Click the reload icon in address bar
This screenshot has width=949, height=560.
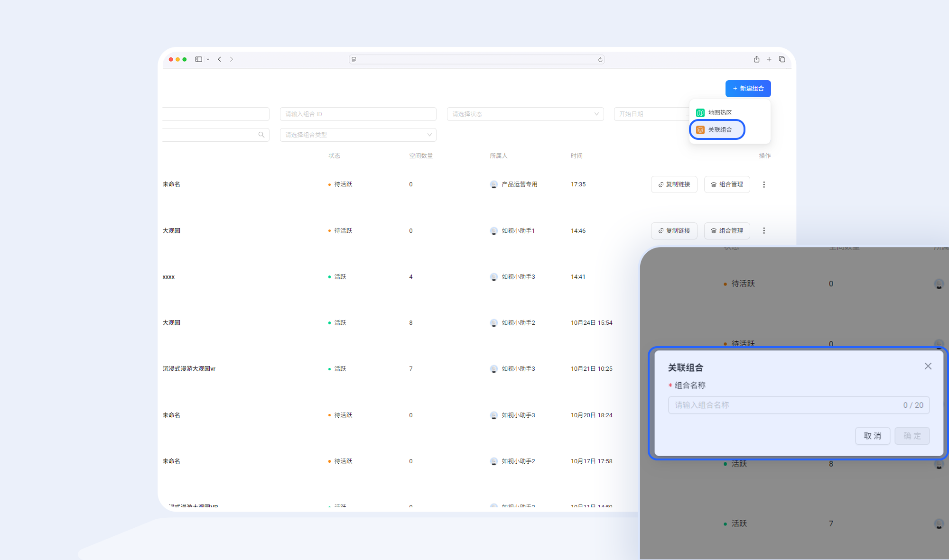click(x=600, y=60)
